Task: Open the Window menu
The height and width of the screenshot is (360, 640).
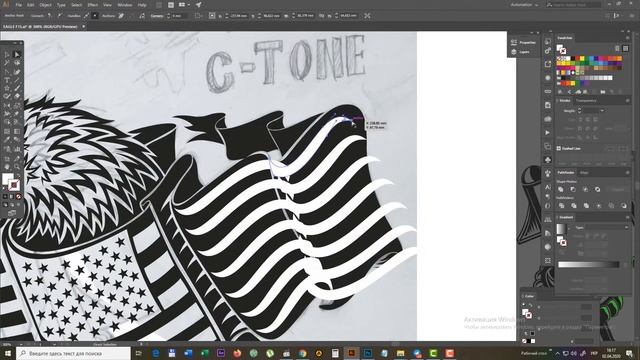Action: [x=124, y=5]
